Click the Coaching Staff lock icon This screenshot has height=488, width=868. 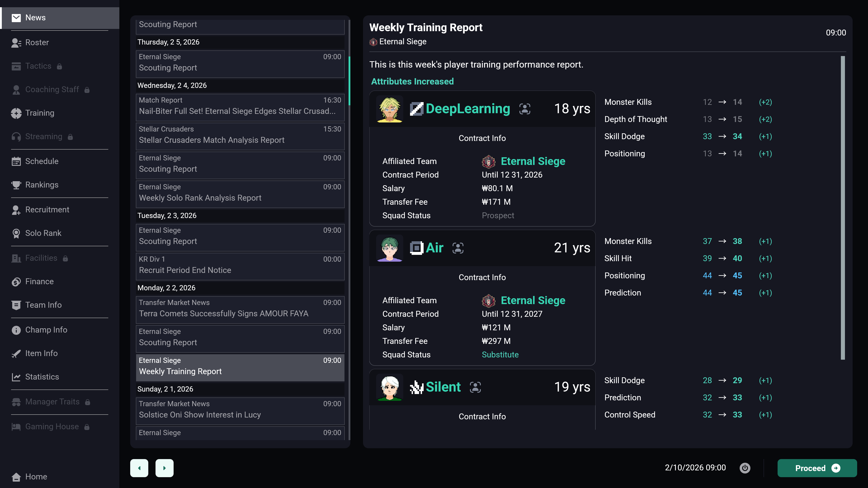87,90
